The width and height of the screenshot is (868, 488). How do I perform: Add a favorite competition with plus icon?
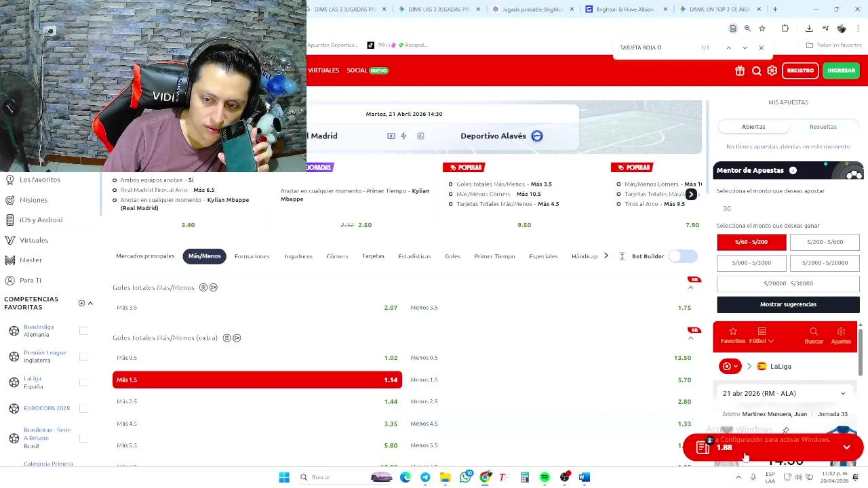pyautogui.click(x=81, y=303)
